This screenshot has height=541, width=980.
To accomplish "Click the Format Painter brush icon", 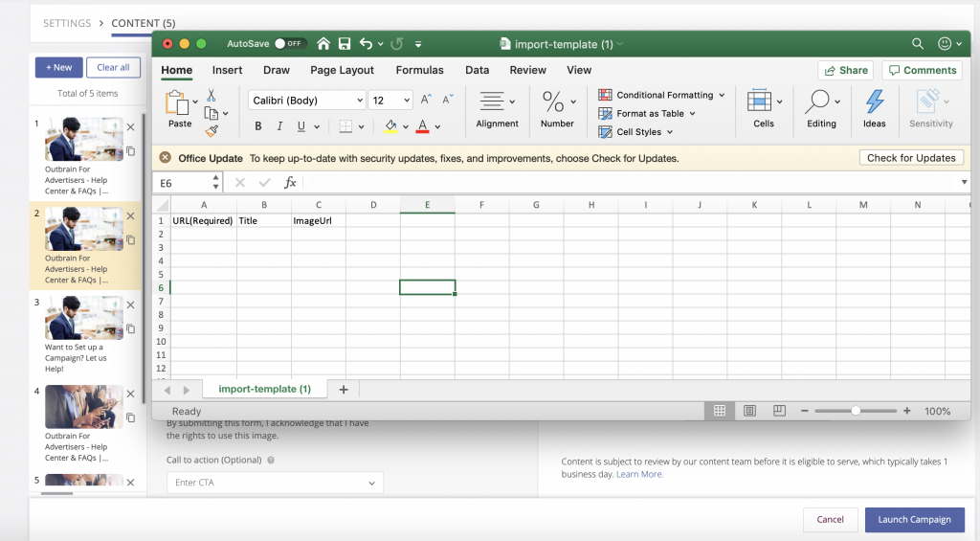I will point(212,131).
